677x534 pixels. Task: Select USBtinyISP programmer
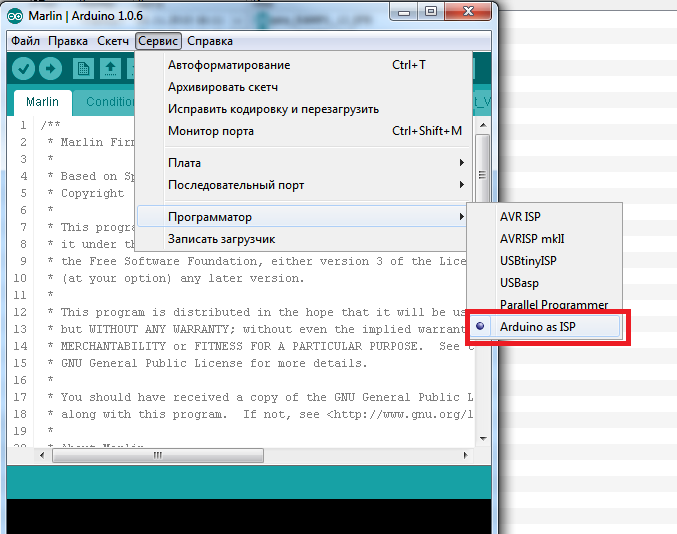point(545,261)
